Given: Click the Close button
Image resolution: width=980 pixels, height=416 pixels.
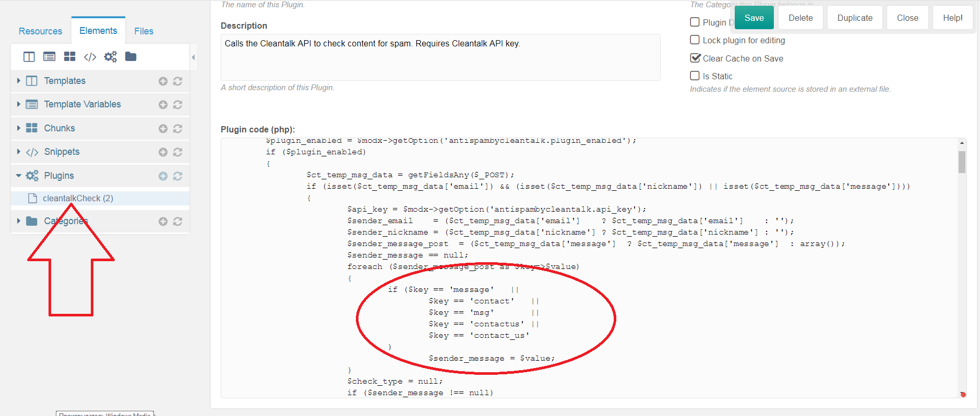Looking at the screenshot, I should pos(907,18).
